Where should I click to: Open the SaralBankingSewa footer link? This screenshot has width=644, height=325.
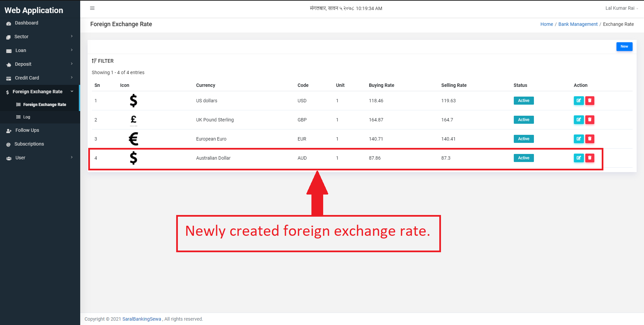point(142,319)
